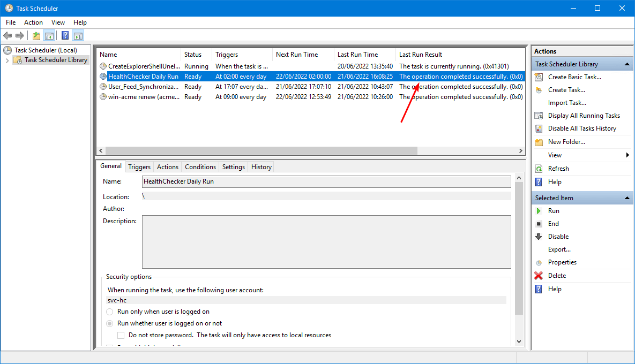Screen dimensions: 635x364
Task: Click the task list horizontal scrollbar thumb
Action: pos(261,150)
